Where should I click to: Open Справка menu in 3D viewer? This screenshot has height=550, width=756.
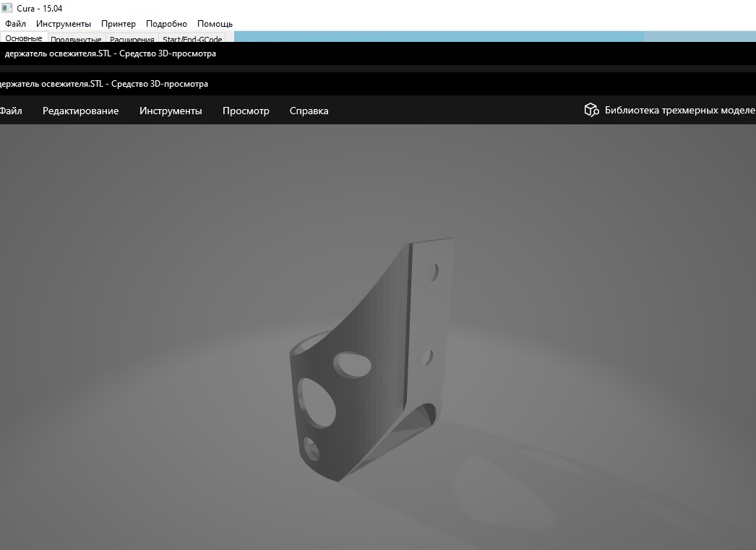point(309,111)
